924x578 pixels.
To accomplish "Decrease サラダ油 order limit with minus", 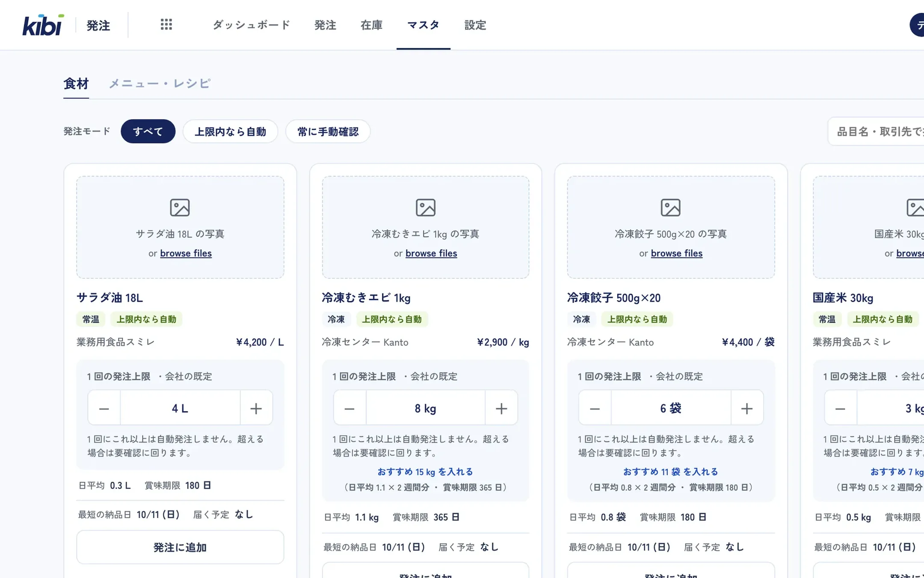I will [x=104, y=408].
